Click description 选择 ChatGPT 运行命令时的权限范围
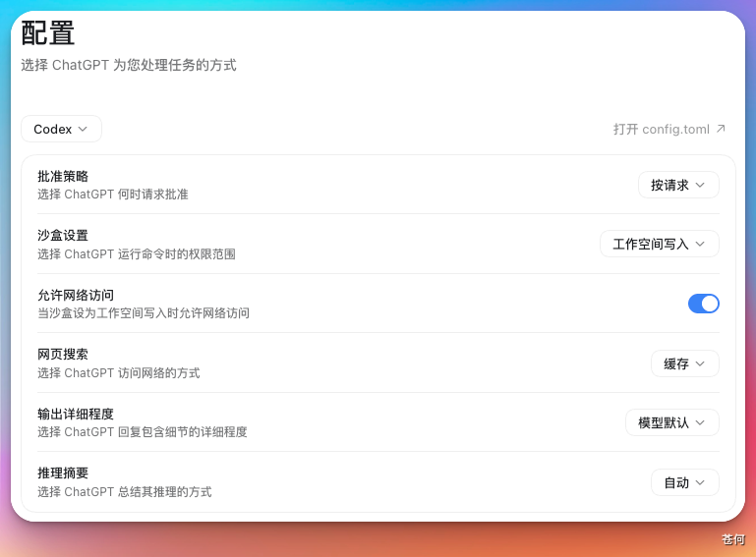Screen dimensions: 756x557 pyautogui.click(x=137, y=253)
